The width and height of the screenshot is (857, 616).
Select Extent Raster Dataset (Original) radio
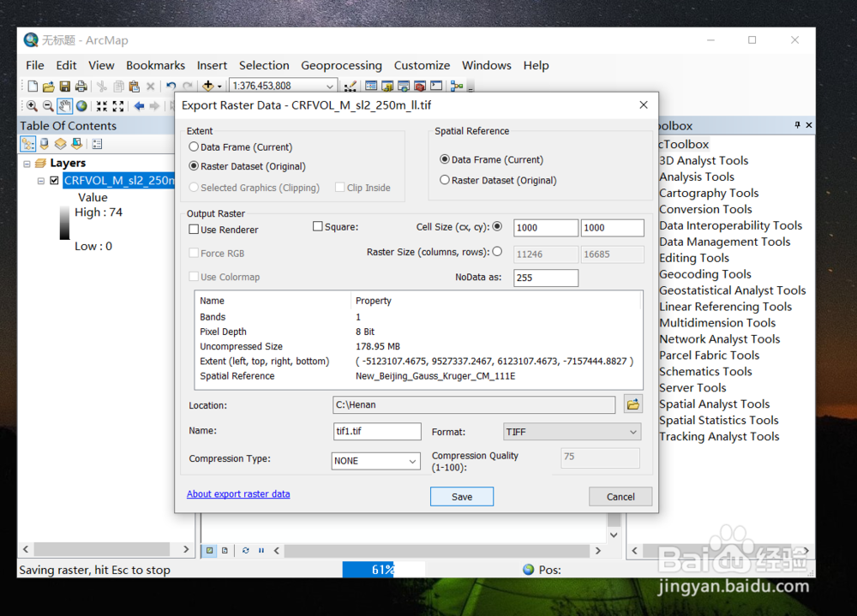(x=194, y=165)
